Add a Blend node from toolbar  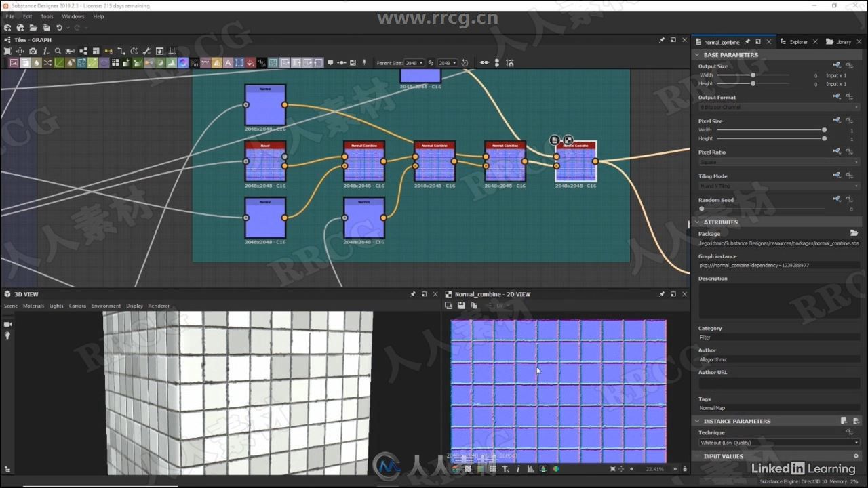pos(25,62)
